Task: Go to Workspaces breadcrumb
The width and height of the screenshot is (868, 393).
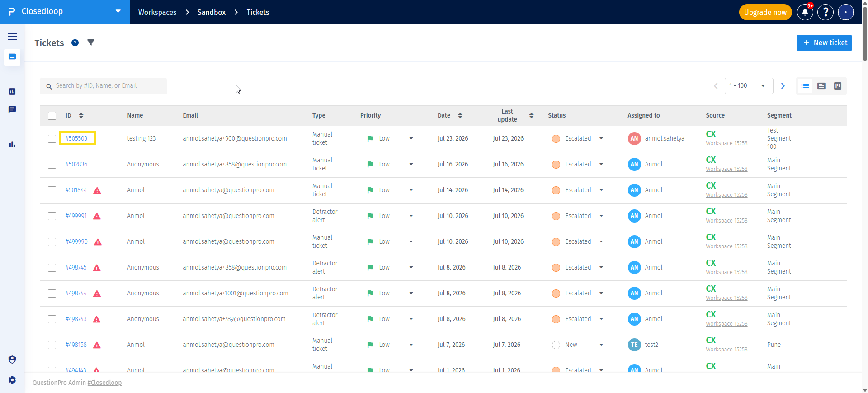Action: point(157,12)
